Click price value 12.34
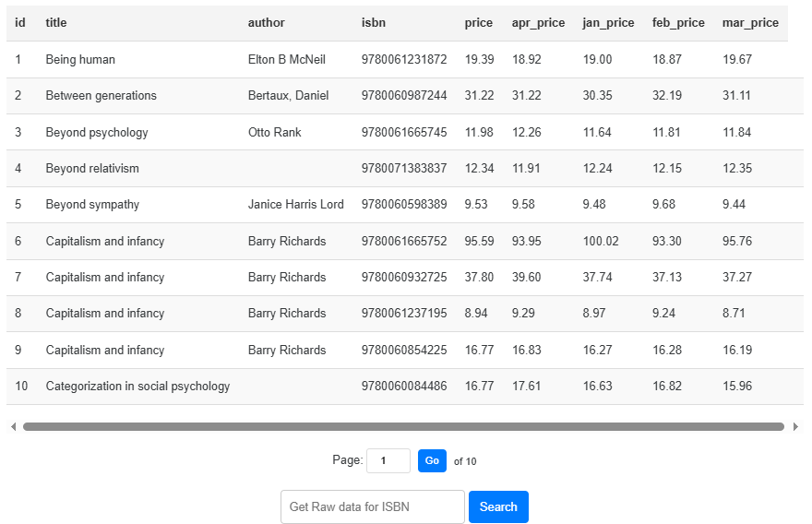This screenshot has height=524, width=812. coord(479,168)
